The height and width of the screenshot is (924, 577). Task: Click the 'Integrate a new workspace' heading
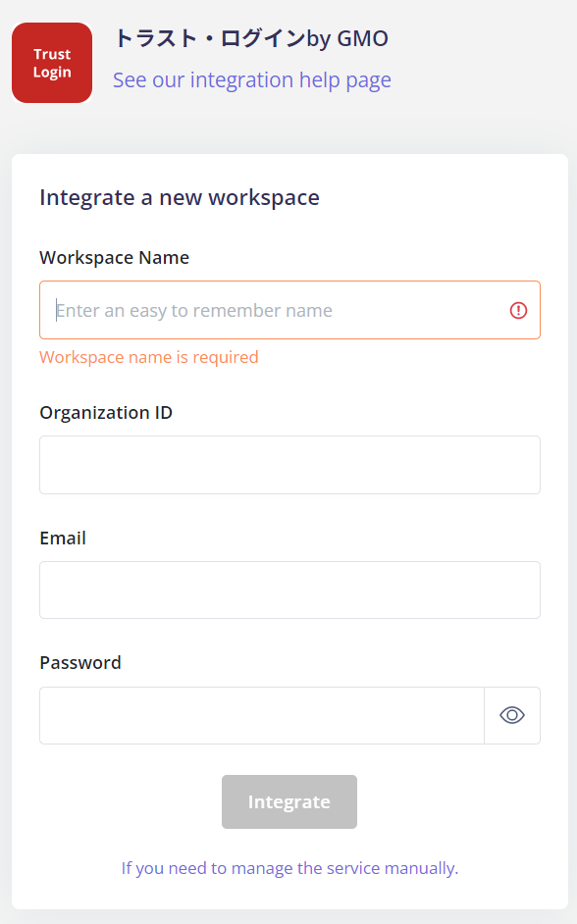click(180, 198)
